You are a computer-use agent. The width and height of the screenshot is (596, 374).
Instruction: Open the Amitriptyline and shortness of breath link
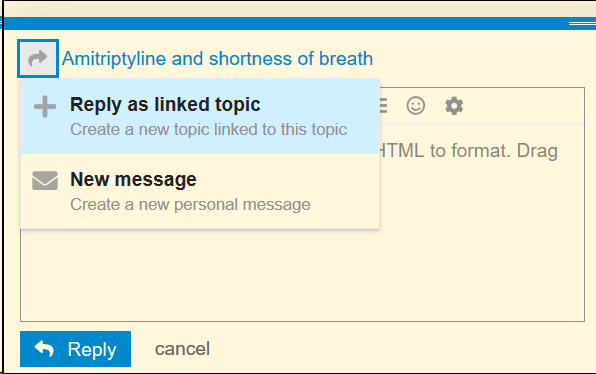pos(217,59)
